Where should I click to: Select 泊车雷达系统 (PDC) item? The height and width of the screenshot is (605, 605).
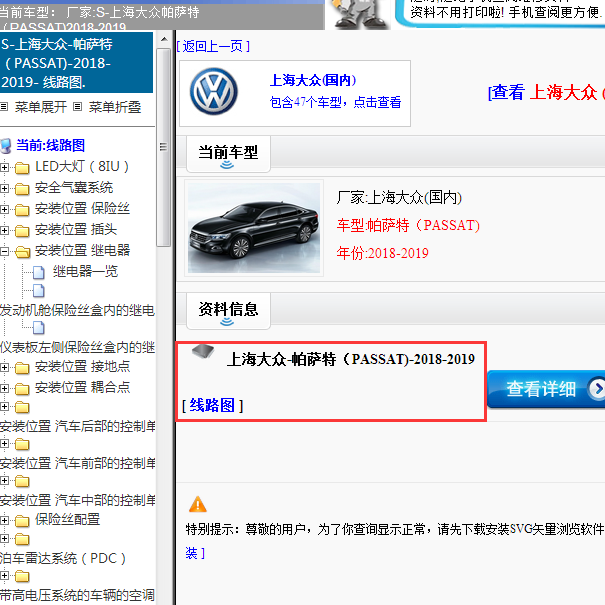pos(63,558)
